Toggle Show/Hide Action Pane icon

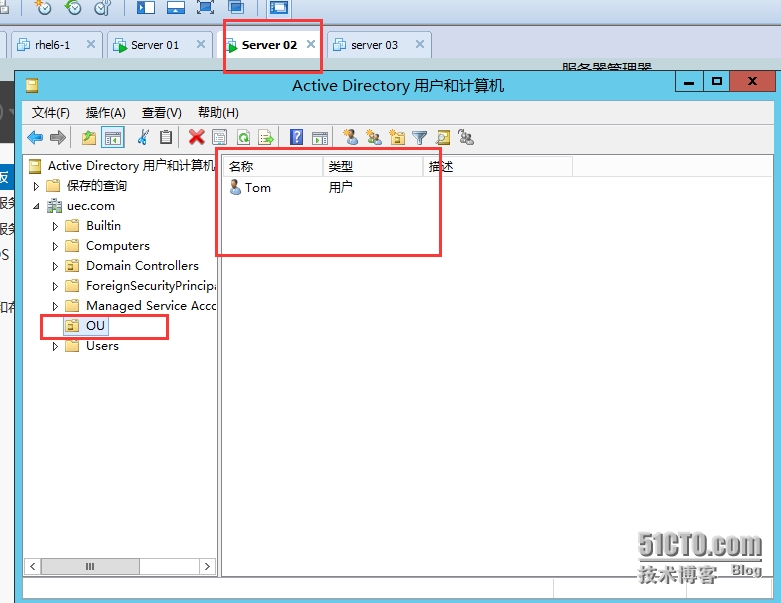point(320,138)
